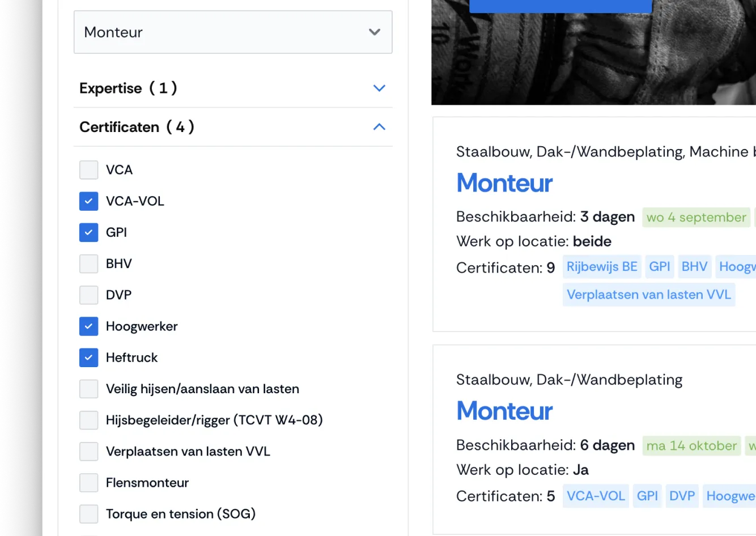Check the DVP certificate filter
Screen dimensions: 756x536
88,295
